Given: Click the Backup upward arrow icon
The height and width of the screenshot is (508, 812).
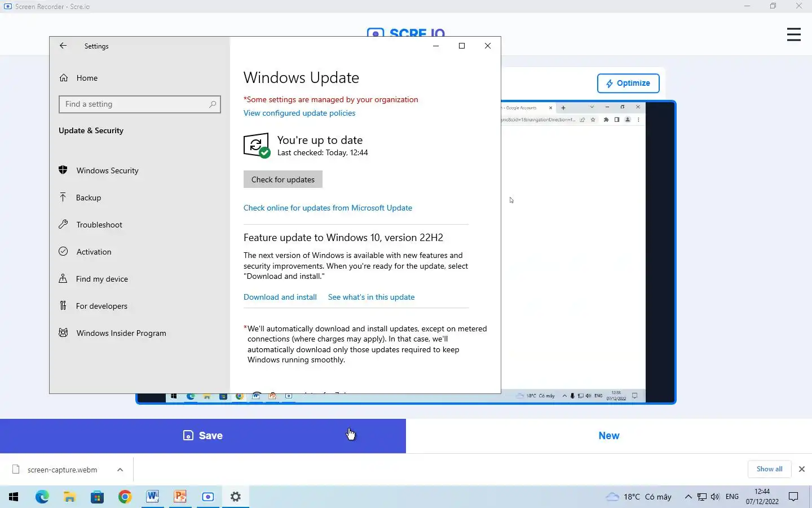Looking at the screenshot, I should coord(63,197).
